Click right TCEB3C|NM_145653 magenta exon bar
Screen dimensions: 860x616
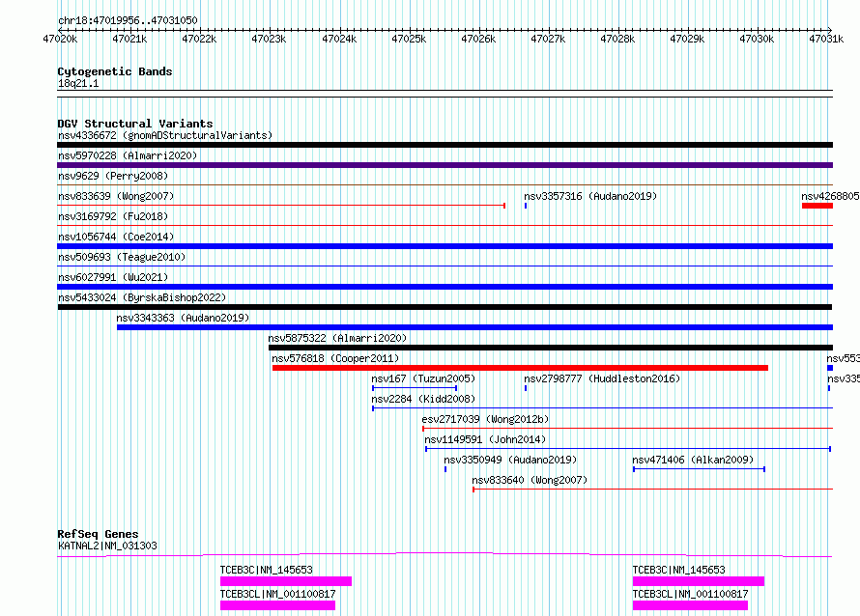point(699,581)
